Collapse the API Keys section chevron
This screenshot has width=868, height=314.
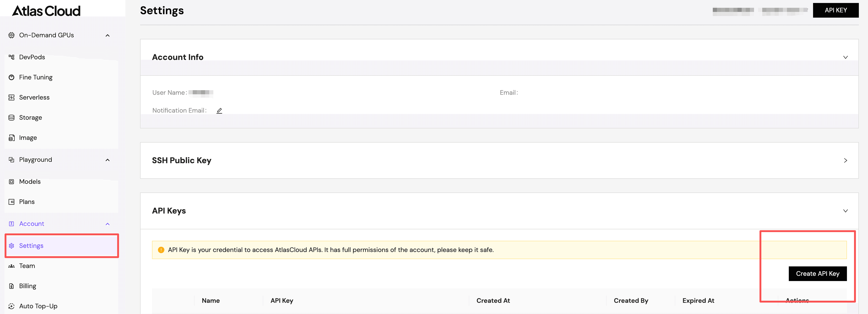[x=845, y=211]
